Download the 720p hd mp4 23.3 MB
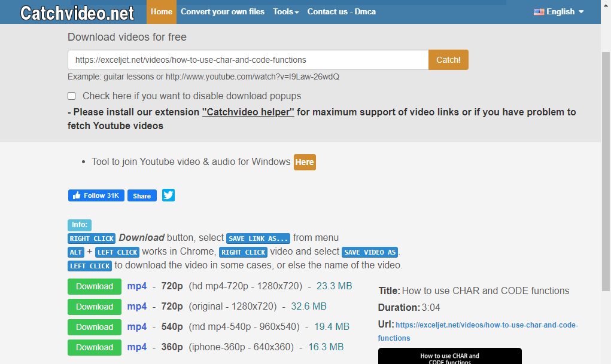The image size is (611, 364). [x=95, y=286]
